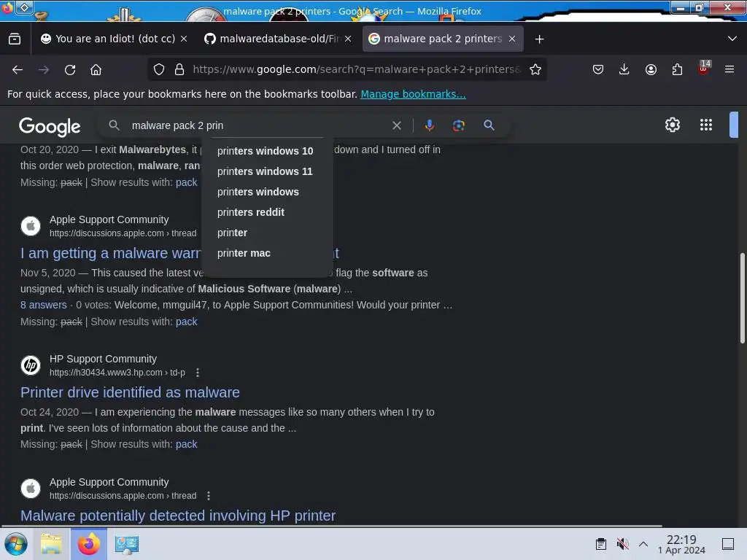Show site security padlock info

(x=179, y=69)
